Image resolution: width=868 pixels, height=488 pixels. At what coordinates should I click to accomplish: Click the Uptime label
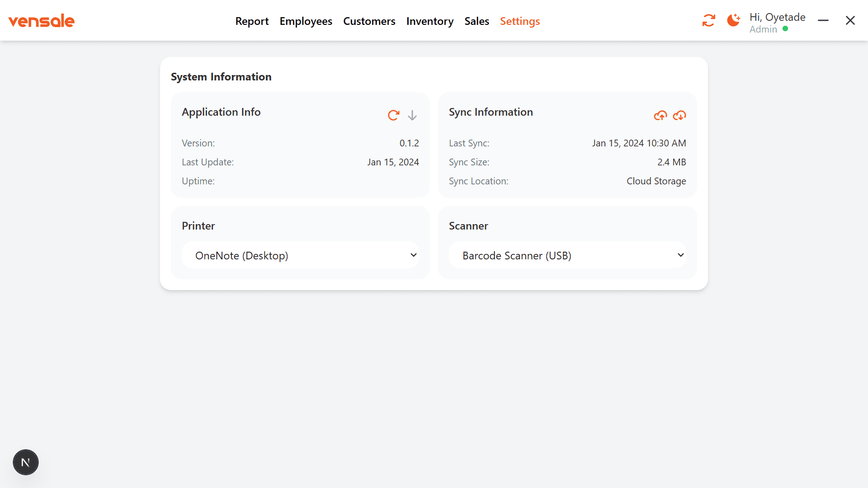tap(198, 181)
